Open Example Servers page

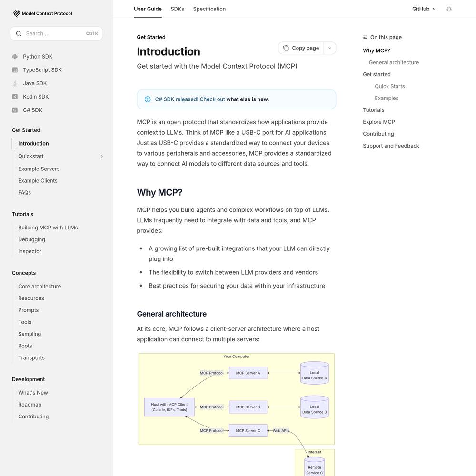[39, 169]
